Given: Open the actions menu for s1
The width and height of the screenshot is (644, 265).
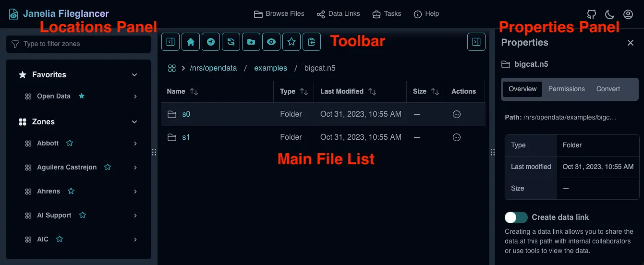Looking at the screenshot, I should 457,137.
